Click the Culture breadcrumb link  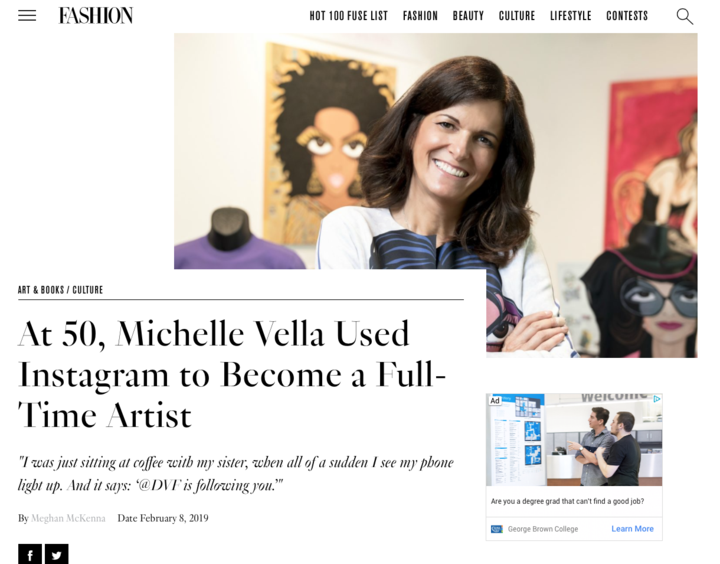point(88,290)
